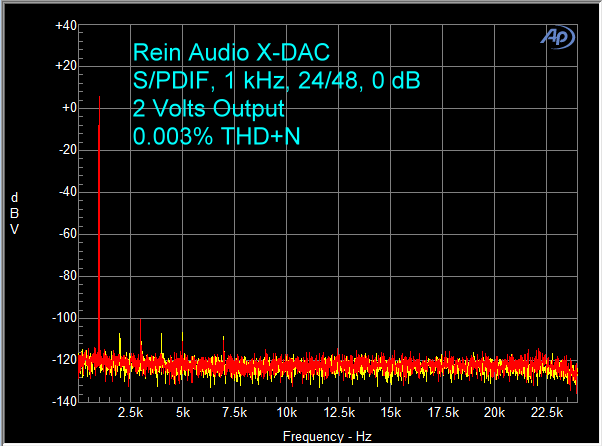Click the -140 tick on Y axis

pos(65,401)
